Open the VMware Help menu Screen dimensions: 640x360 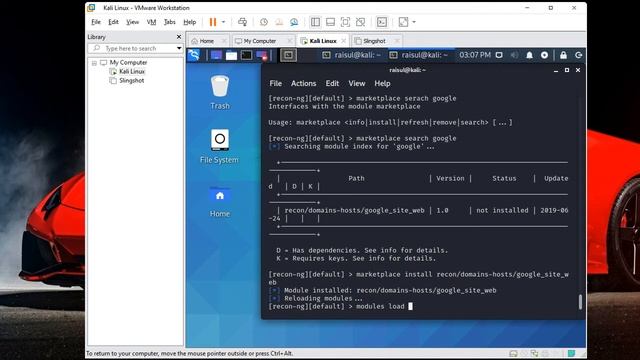coord(189,22)
